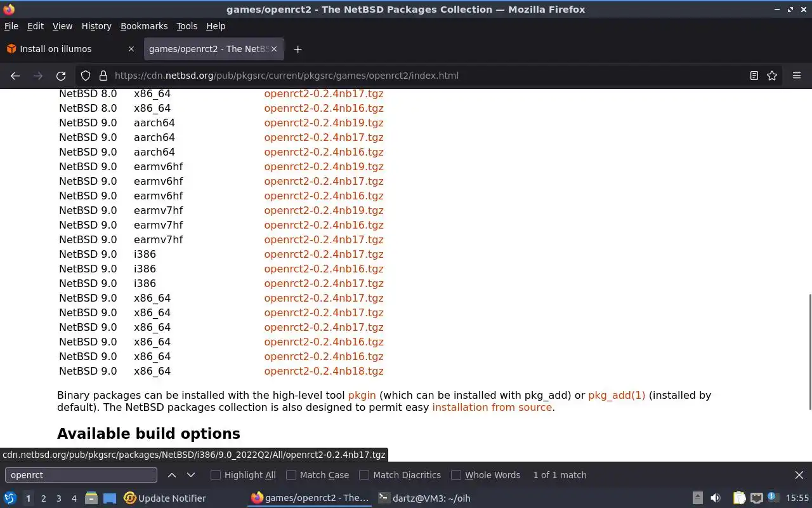Viewport: 812px width, 508px height.
Task: Open Update Notifier from the taskbar
Action: [165, 498]
